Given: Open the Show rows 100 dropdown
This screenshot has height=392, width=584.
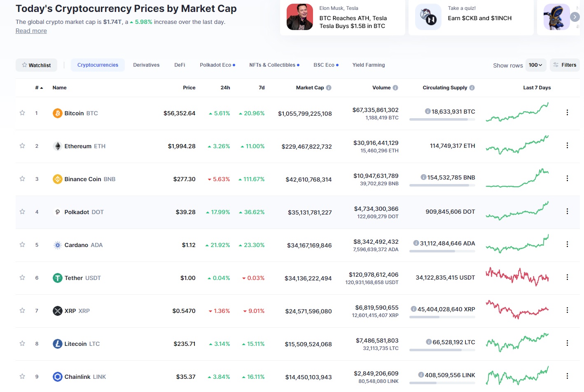Looking at the screenshot, I should [x=535, y=65].
